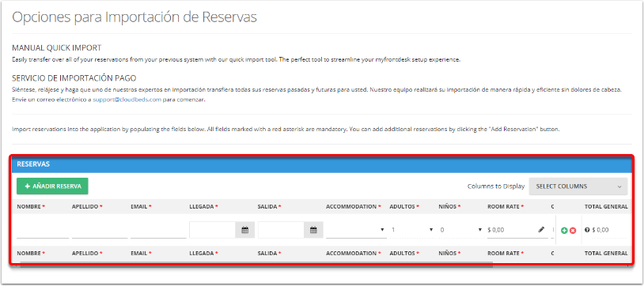Click the Columns to Display label
The height and width of the screenshot is (286, 644).
(496, 186)
